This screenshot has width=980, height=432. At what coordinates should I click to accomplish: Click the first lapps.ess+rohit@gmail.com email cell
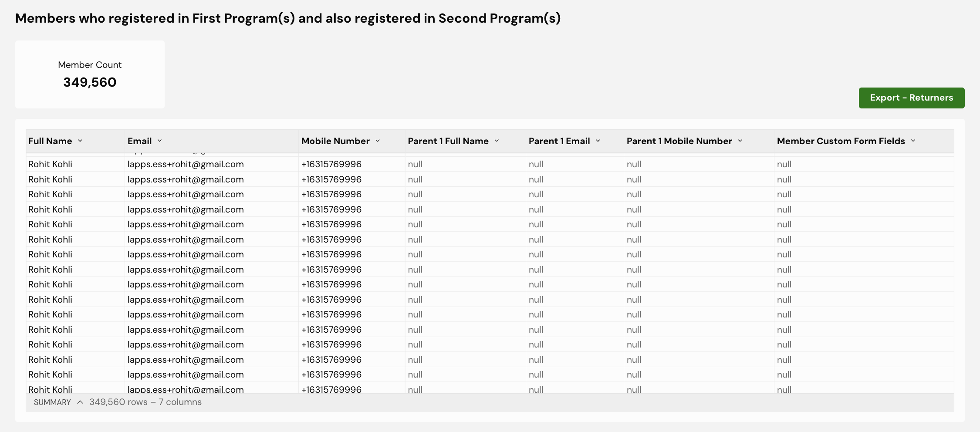186,164
